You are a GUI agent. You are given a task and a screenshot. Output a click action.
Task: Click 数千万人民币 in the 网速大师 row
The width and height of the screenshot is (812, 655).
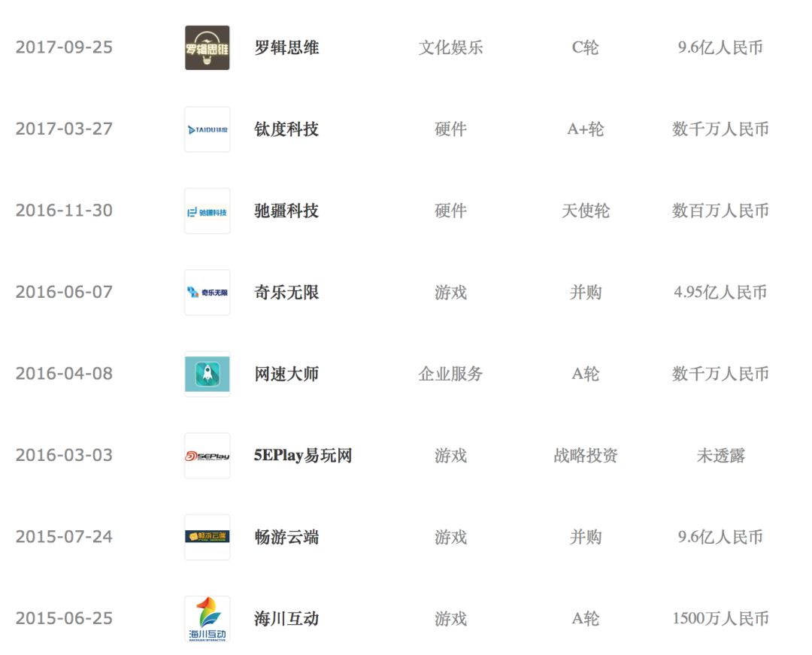(720, 374)
